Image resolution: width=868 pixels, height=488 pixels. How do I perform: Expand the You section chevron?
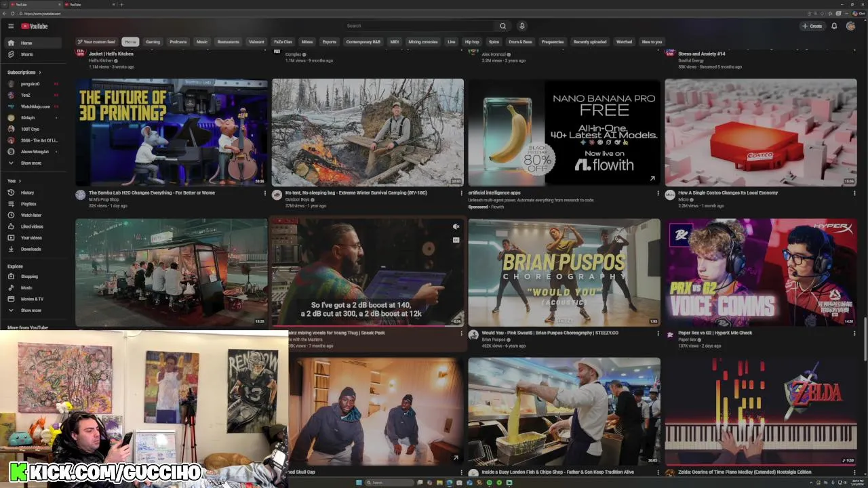pos(20,181)
